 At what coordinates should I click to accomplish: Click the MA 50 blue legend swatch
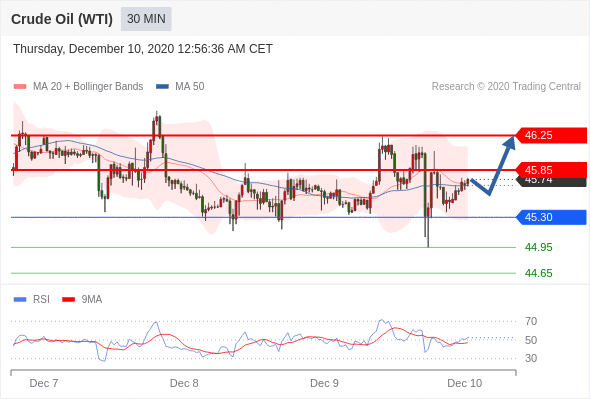point(162,87)
